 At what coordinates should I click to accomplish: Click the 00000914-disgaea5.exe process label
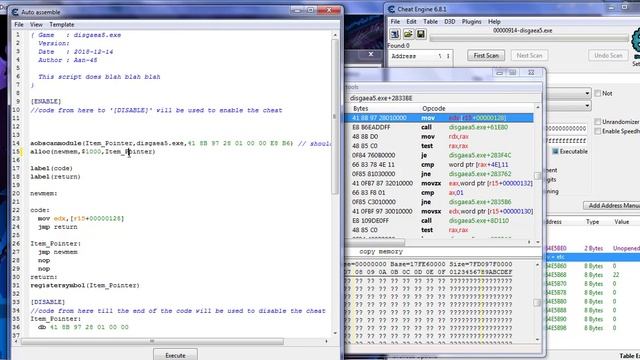[522, 31]
